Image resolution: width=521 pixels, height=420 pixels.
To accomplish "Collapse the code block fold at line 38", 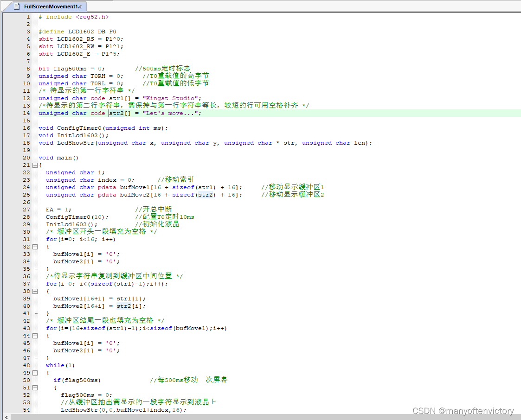I will pos(35,291).
